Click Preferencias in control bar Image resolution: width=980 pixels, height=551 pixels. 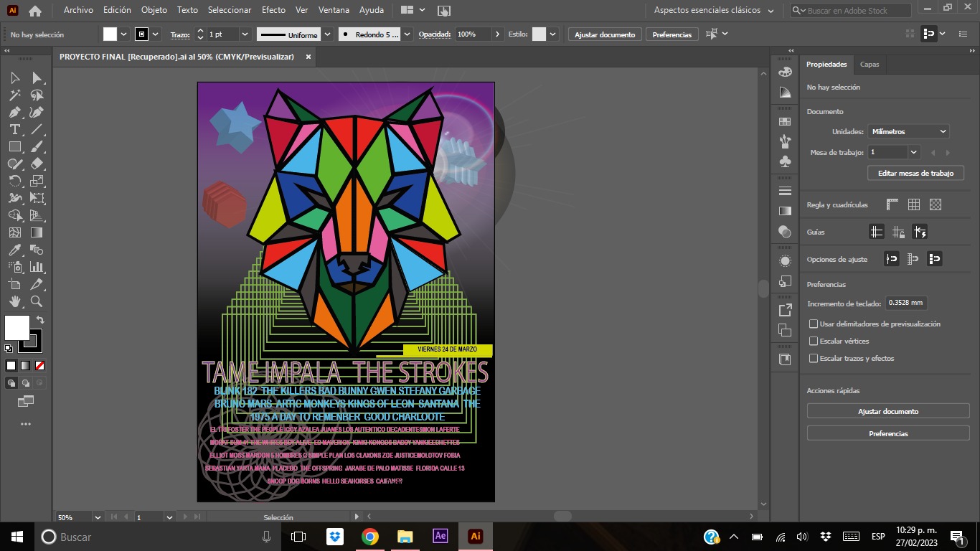[672, 34]
